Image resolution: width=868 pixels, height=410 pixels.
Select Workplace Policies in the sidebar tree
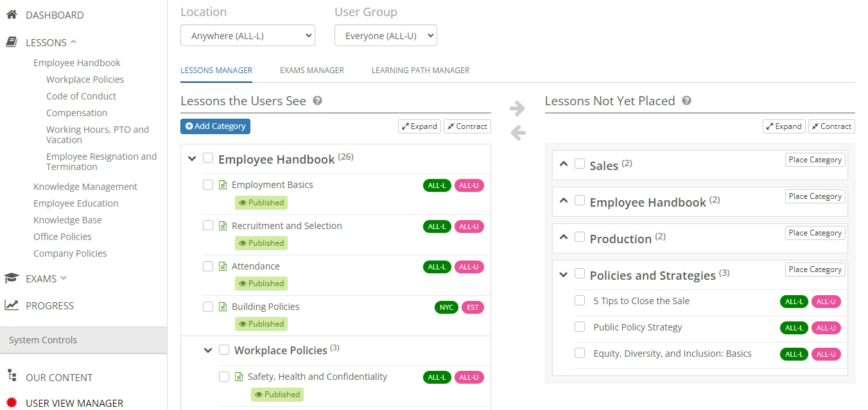(x=85, y=79)
